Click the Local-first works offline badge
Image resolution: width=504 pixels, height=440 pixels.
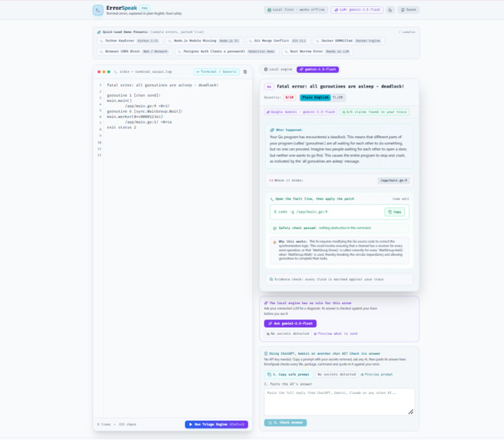point(296,10)
